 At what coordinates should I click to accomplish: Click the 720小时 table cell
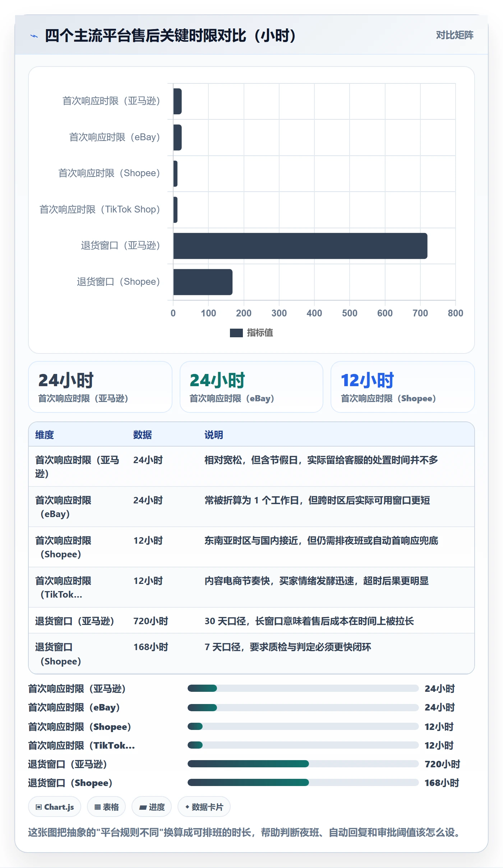pyautogui.click(x=151, y=621)
